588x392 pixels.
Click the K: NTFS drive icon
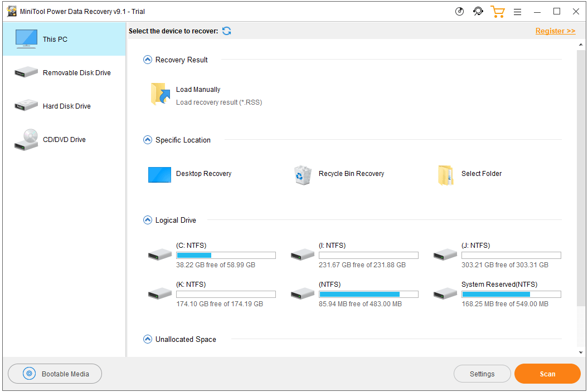[x=160, y=294]
